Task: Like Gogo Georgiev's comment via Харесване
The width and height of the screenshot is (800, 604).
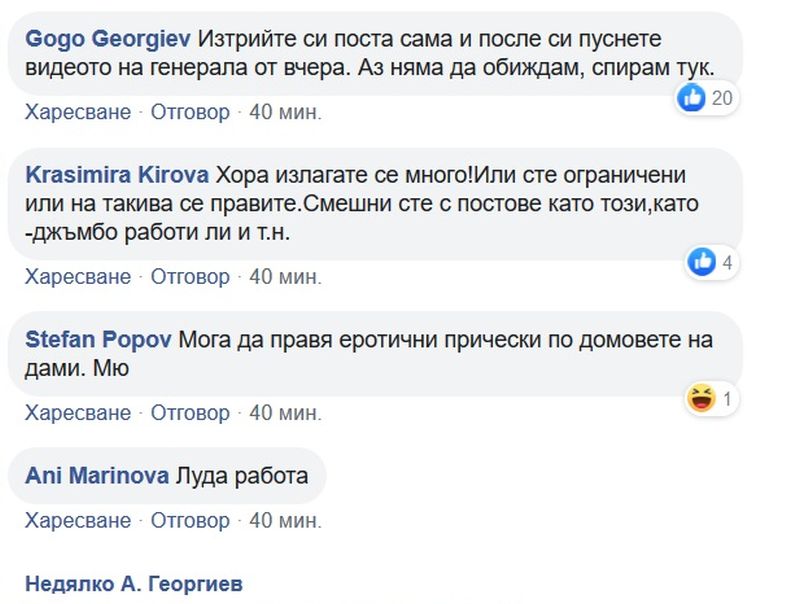Action: tap(78, 112)
